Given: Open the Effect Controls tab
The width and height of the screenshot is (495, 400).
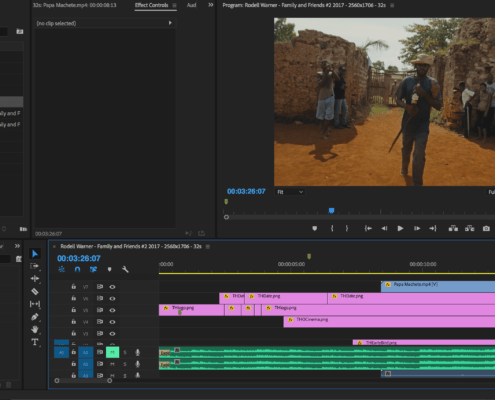Looking at the screenshot, I should (152, 5).
